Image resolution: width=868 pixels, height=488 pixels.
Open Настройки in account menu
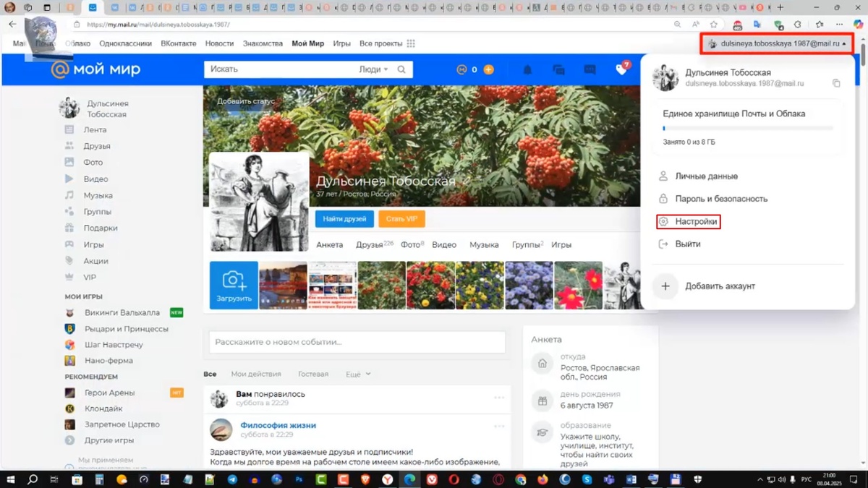point(689,222)
